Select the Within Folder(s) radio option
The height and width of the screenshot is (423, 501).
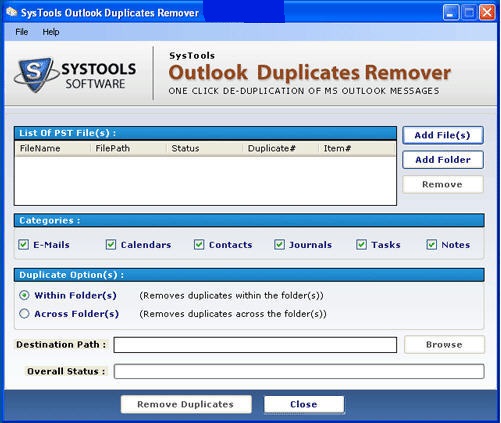tap(24, 295)
